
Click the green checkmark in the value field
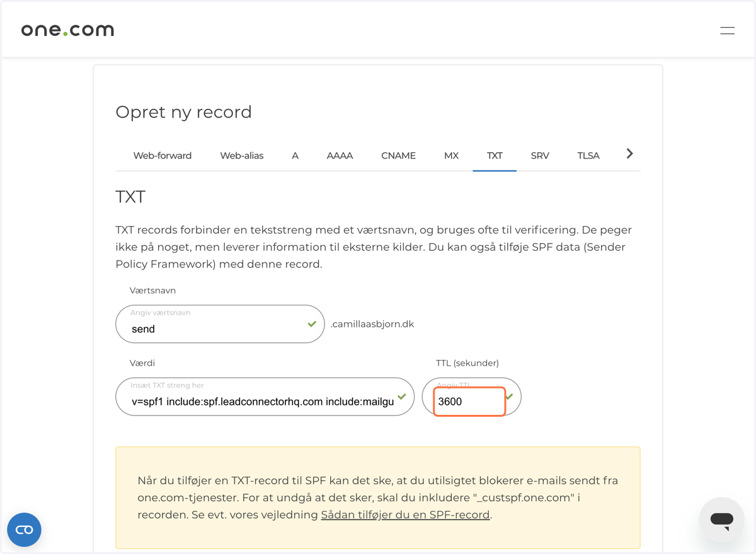(402, 397)
